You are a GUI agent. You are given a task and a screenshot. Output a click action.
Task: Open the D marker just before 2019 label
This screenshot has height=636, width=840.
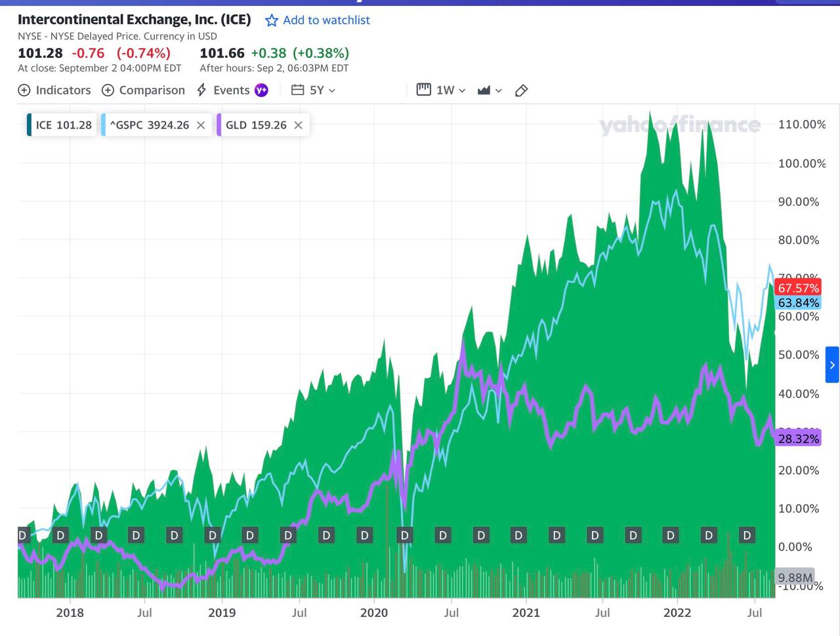212,536
